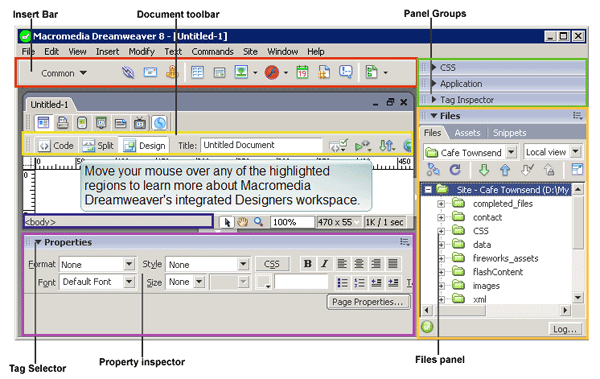600x379 pixels.
Task: Switch to Design view
Action: (144, 146)
